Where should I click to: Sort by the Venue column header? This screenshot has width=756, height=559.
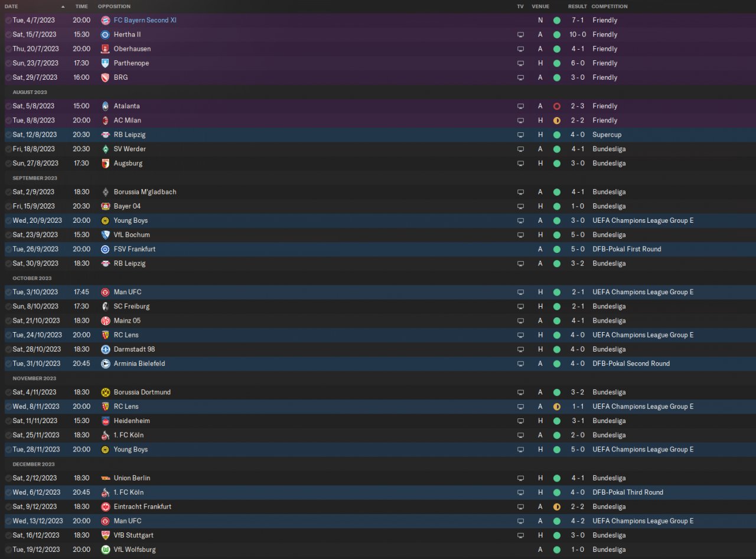click(540, 6)
